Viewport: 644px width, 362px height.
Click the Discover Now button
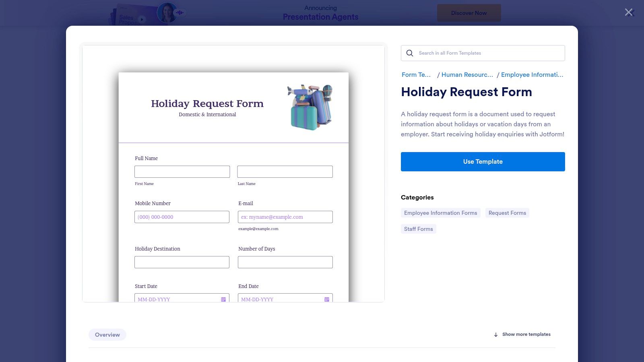pyautogui.click(x=469, y=12)
